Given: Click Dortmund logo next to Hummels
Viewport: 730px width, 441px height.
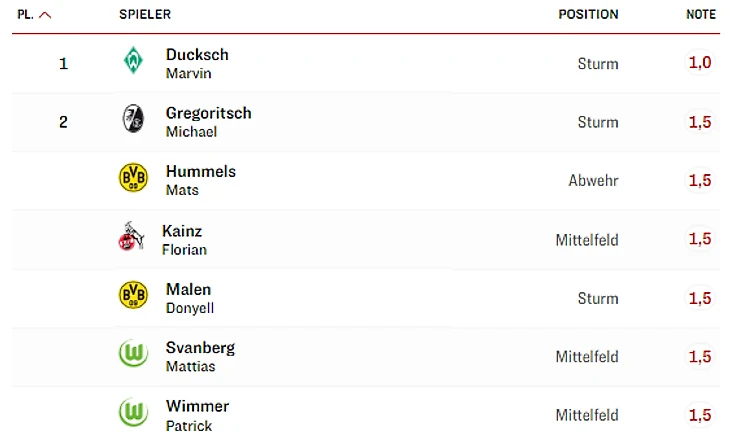Looking at the screenshot, I should [133, 179].
